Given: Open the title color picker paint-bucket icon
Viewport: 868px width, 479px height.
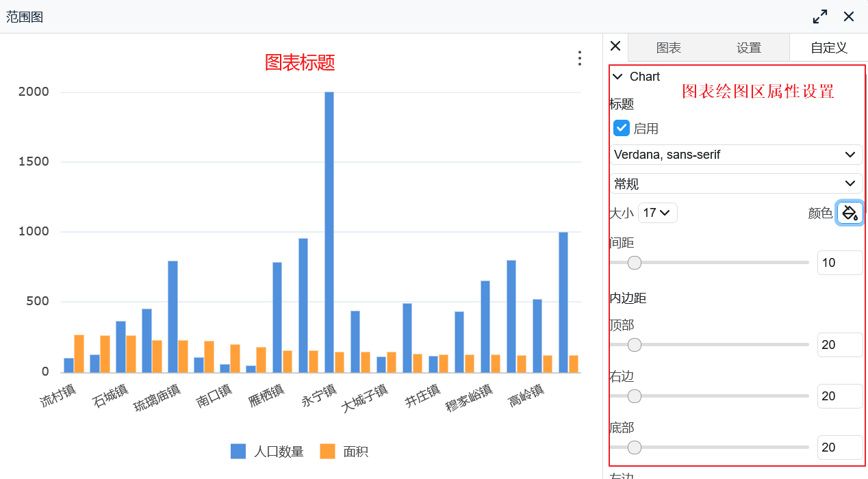Looking at the screenshot, I should 850,213.
